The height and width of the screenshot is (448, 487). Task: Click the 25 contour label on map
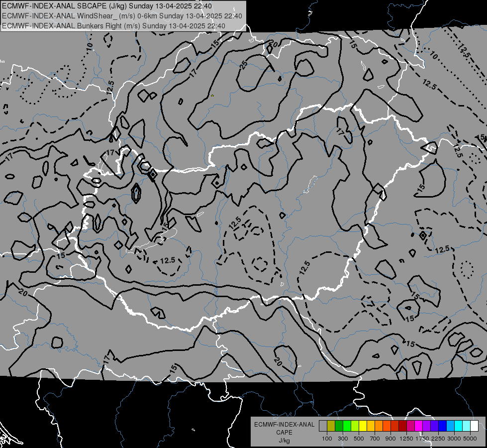click(x=244, y=65)
